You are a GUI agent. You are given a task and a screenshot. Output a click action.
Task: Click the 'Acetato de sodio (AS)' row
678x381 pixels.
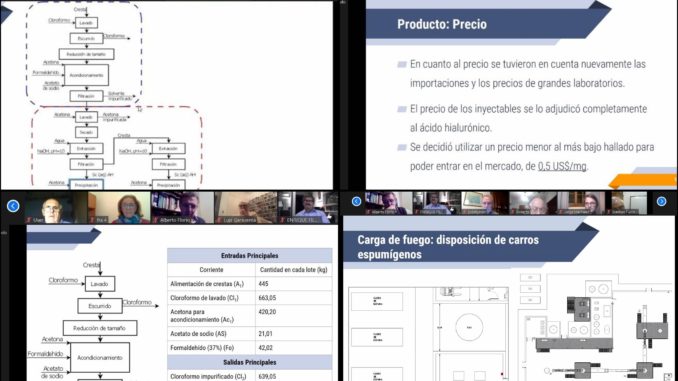[249, 333]
